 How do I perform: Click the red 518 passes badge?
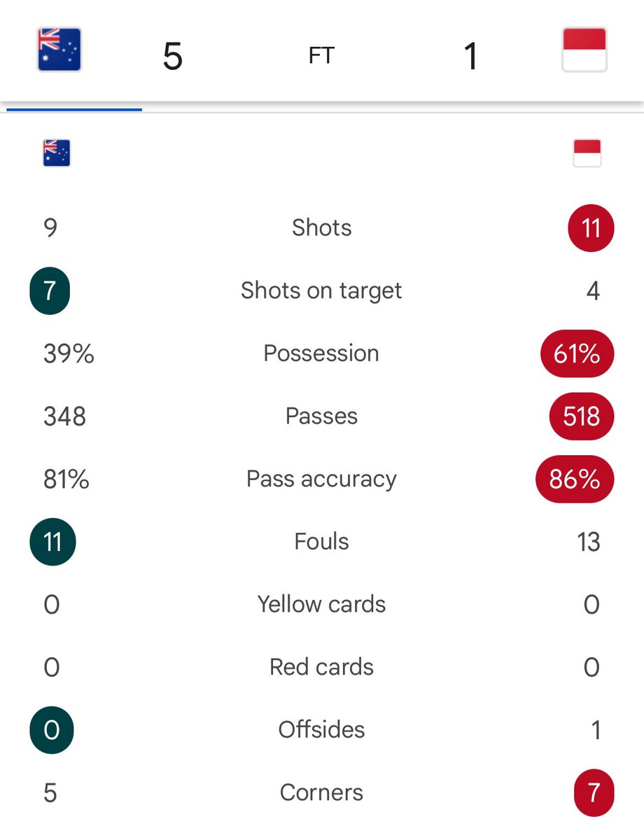click(581, 416)
